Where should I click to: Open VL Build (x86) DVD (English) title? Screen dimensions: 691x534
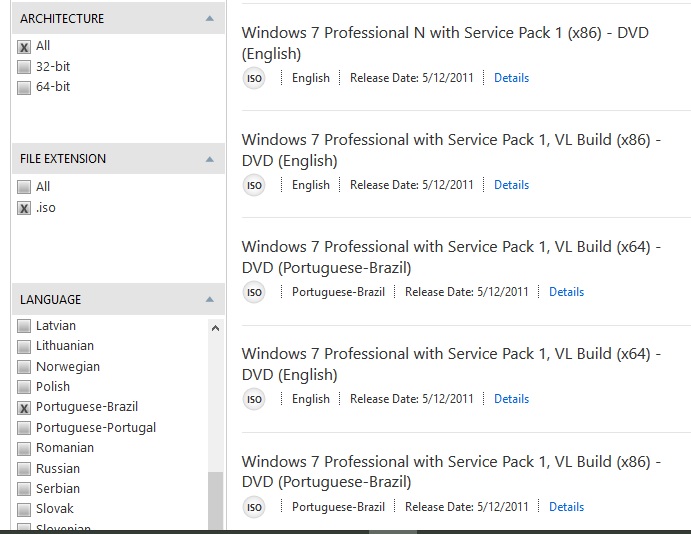[451, 150]
